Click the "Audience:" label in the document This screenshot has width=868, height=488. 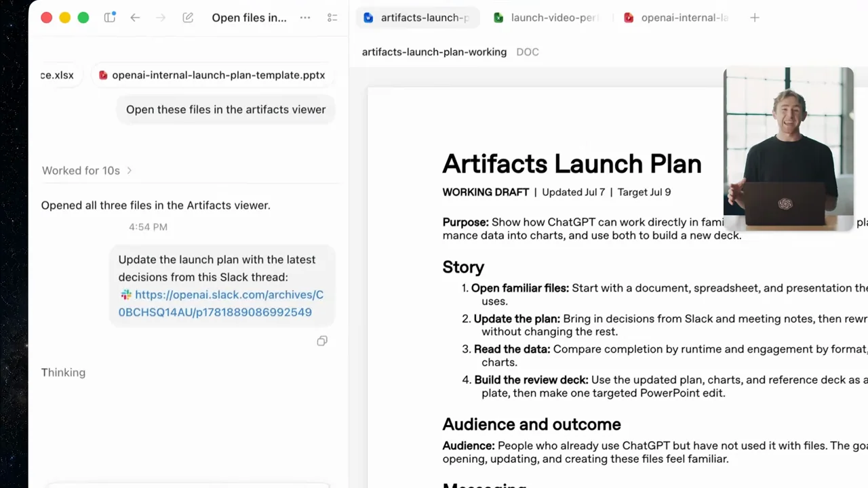click(469, 446)
